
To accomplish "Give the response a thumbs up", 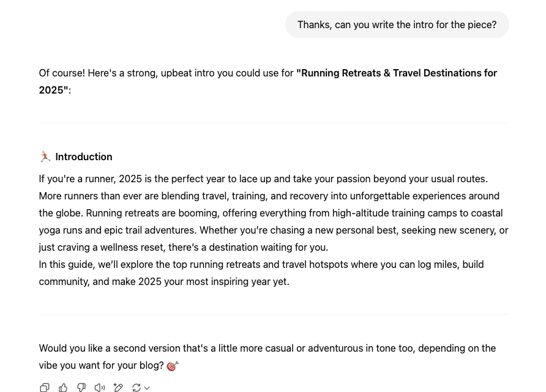I will (63, 388).
